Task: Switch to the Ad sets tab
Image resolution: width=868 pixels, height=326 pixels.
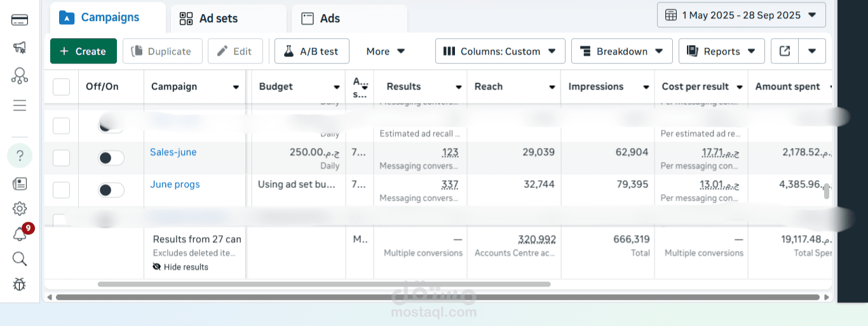Action: click(x=228, y=18)
